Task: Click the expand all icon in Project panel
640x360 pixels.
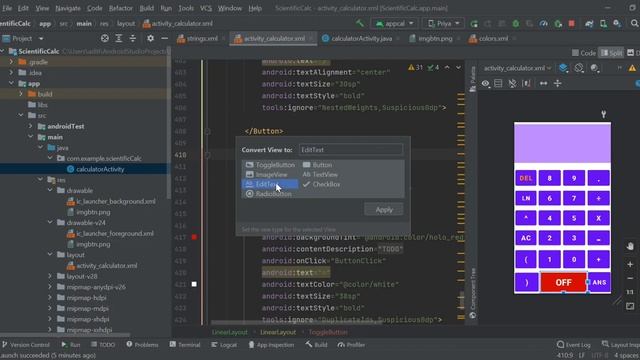Action: (x=119, y=38)
